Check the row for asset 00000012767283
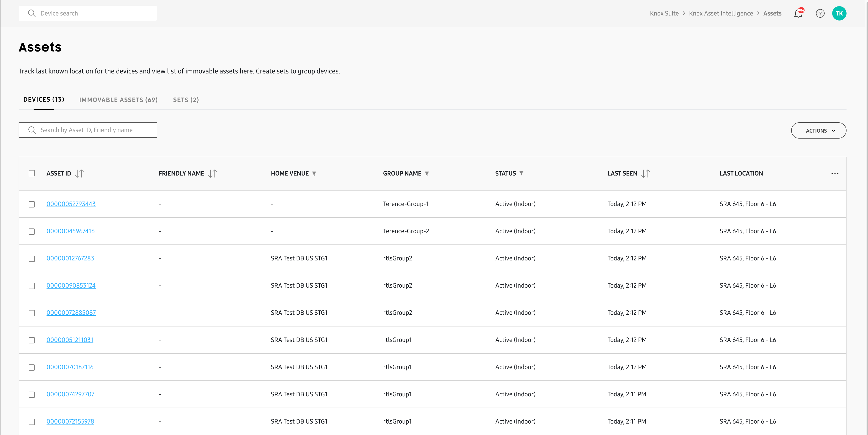This screenshot has width=868, height=435. point(32,259)
